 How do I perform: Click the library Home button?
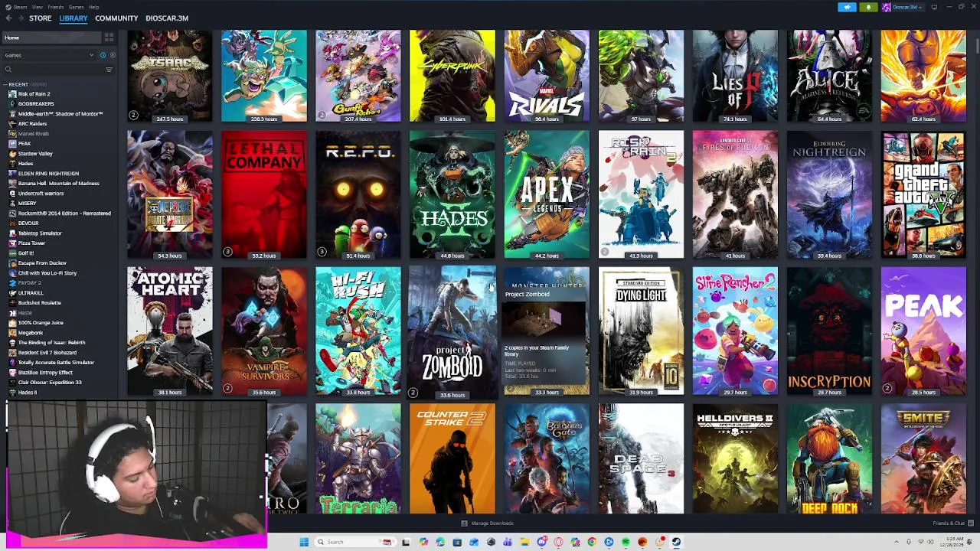[51, 37]
